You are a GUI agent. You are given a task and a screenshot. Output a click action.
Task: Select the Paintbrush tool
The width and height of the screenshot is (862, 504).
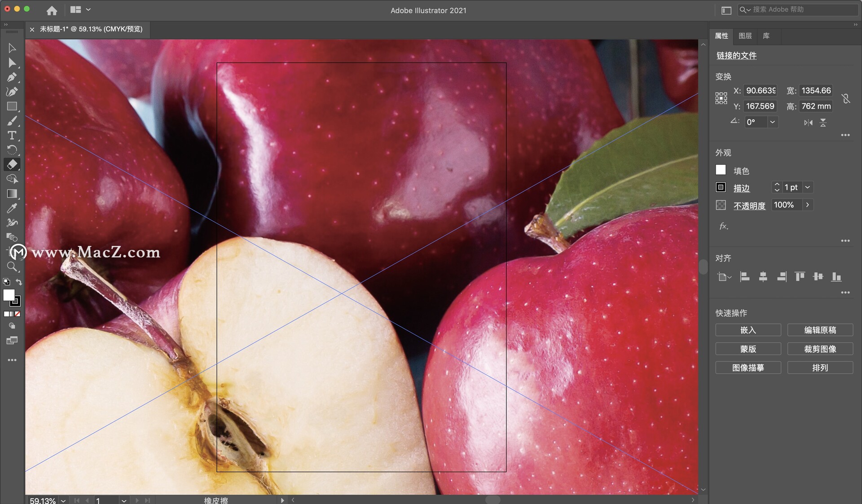(12, 121)
